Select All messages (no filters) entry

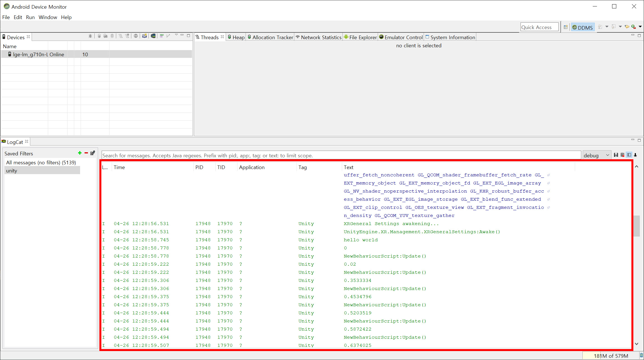[x=41, y=162]
